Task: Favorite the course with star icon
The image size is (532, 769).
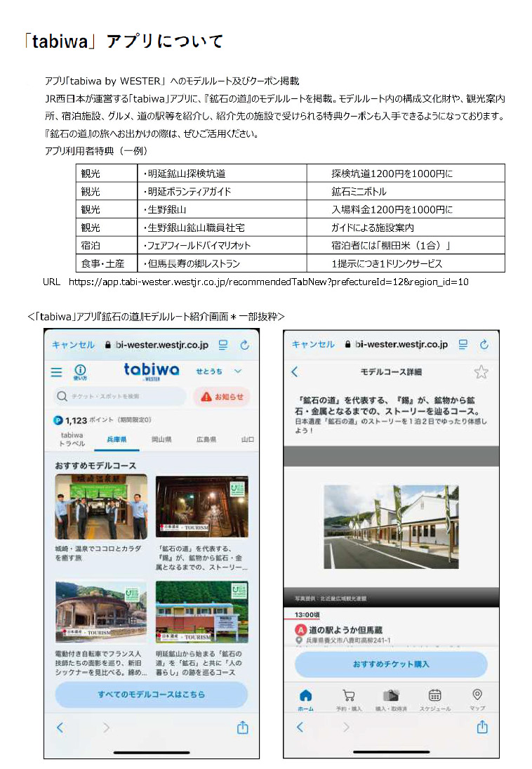Action: (481, 372)
